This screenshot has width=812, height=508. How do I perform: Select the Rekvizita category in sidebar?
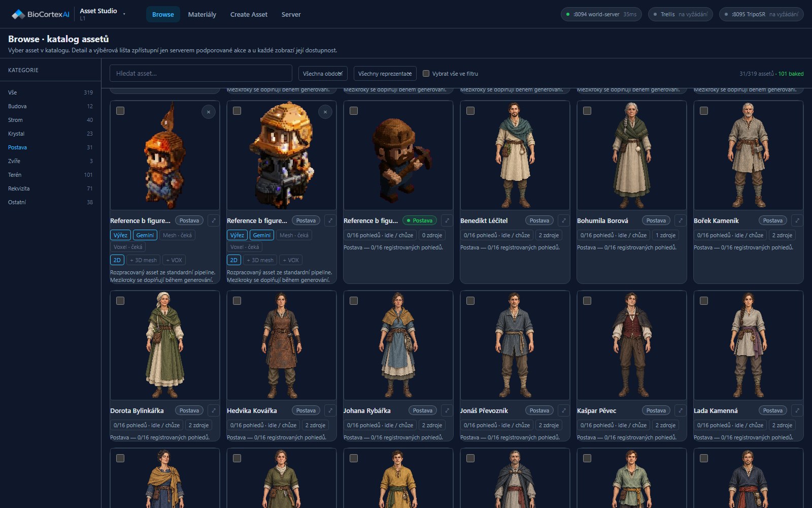click(50, 188)
